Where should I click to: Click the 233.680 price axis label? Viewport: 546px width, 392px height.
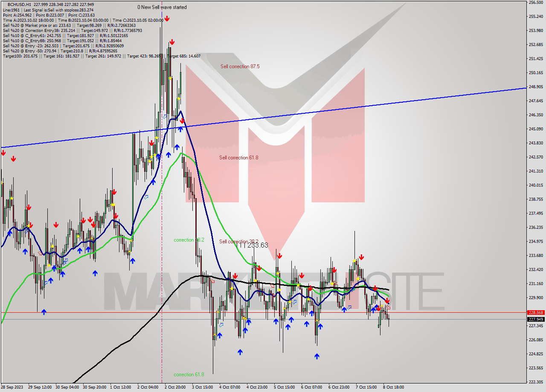(535, 255)
